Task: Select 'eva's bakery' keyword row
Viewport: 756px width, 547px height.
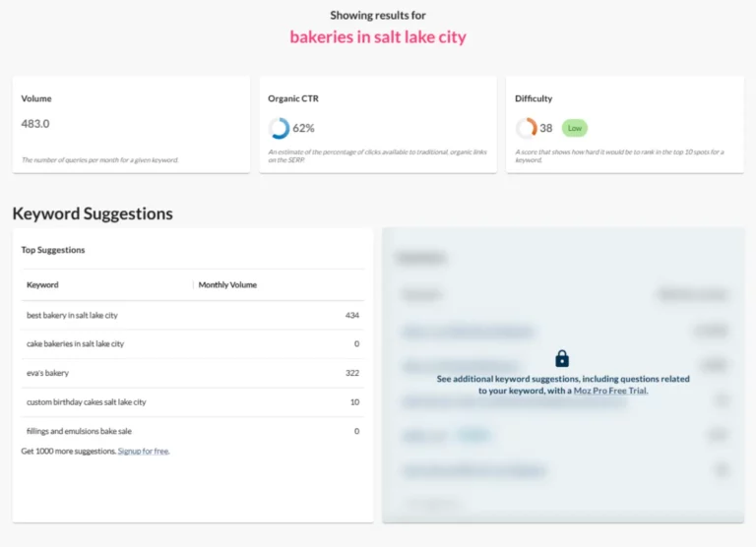Action: point(193,373)
